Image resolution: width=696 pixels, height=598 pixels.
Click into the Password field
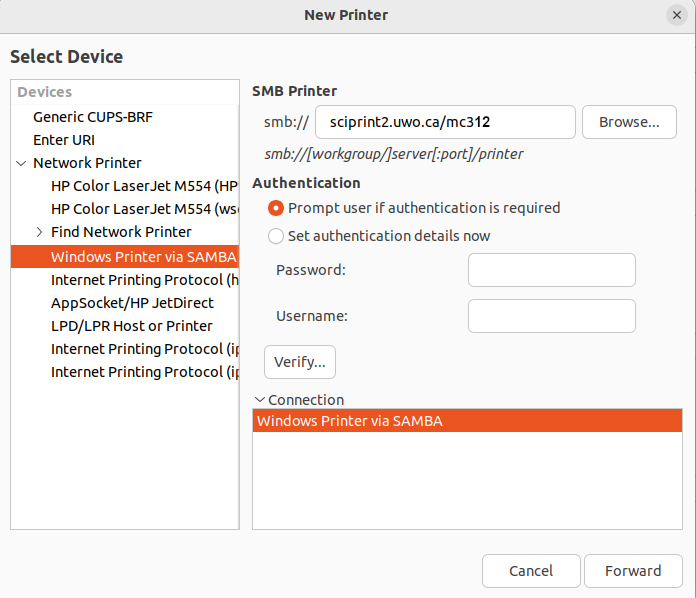pos(552,270)
